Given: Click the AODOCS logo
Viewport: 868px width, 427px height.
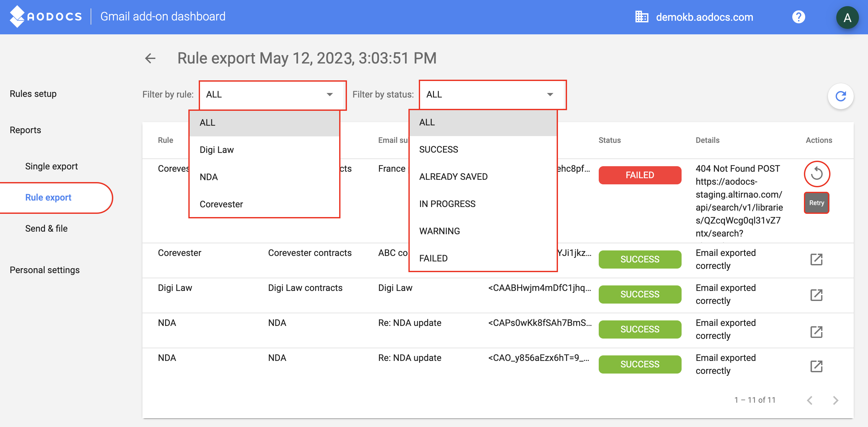Looking at the screenshot, I should pos(46,17).
